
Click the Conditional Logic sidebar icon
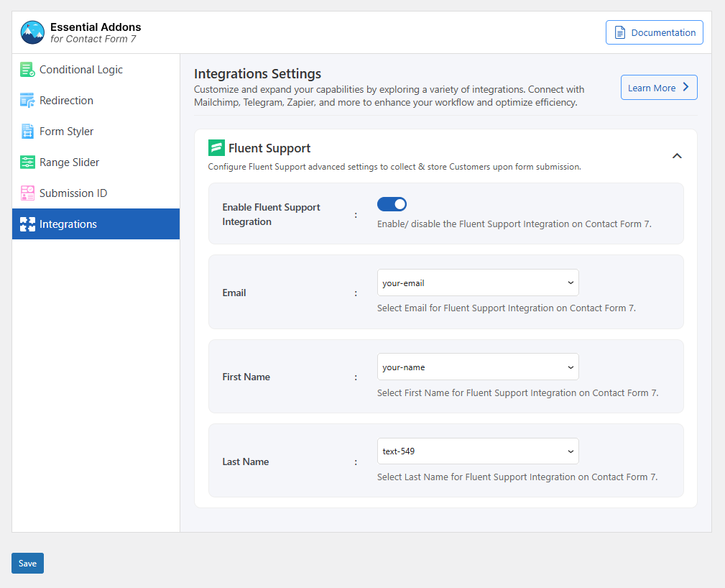[27, 70]
